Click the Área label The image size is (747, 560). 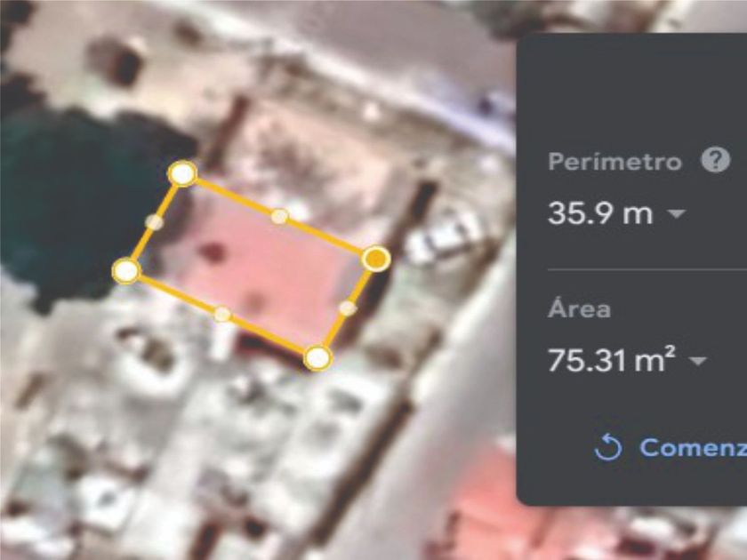coord(579,308)
